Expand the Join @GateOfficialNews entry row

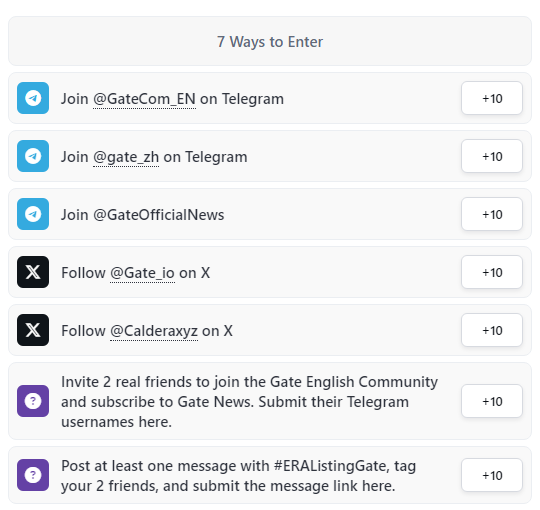click(x=270, y=214)
